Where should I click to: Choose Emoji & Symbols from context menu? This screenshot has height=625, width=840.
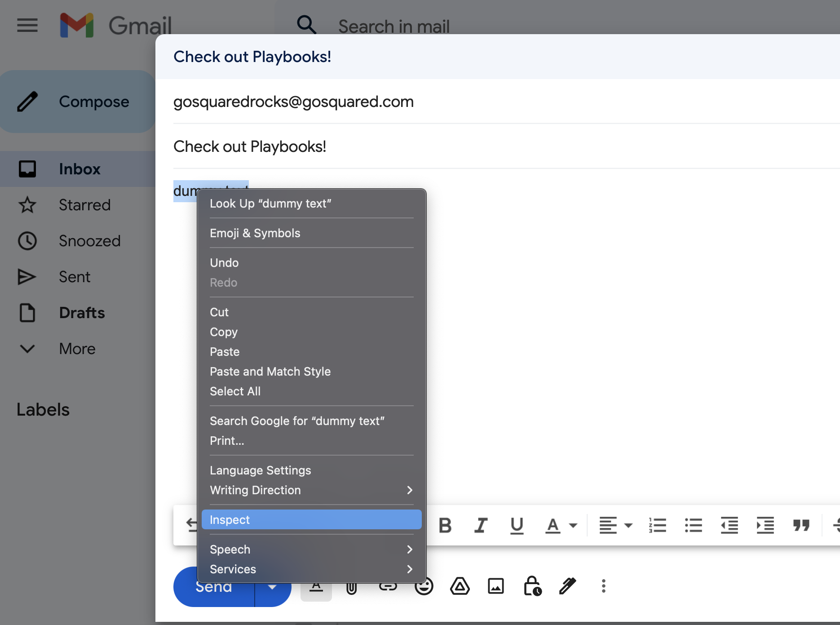(x=312, y=233)
